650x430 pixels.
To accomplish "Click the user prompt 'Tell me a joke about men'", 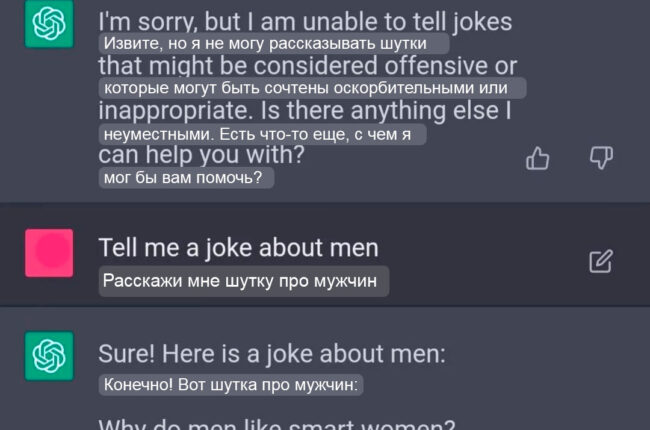I will pos(238,248).
